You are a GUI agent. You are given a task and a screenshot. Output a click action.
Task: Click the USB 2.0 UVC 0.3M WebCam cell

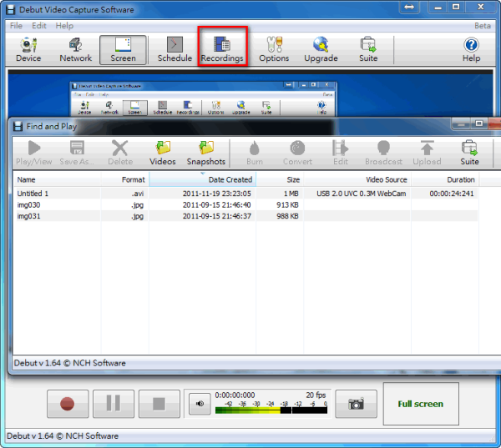point(362,194)
